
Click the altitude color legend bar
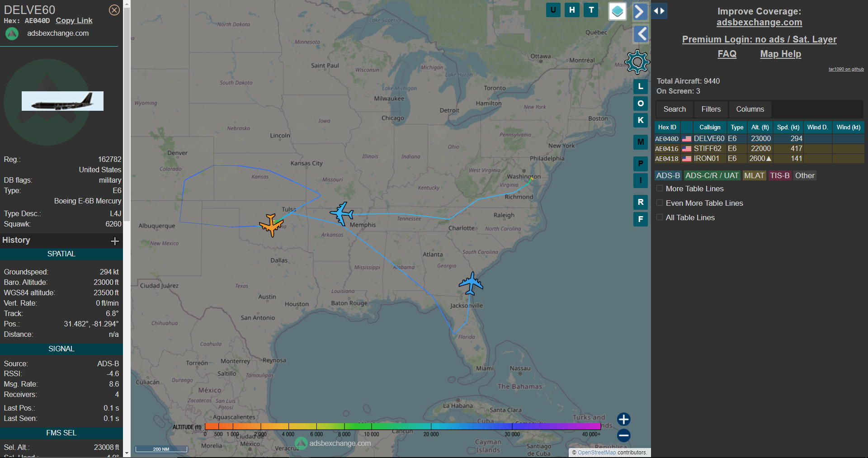[402, 426]
